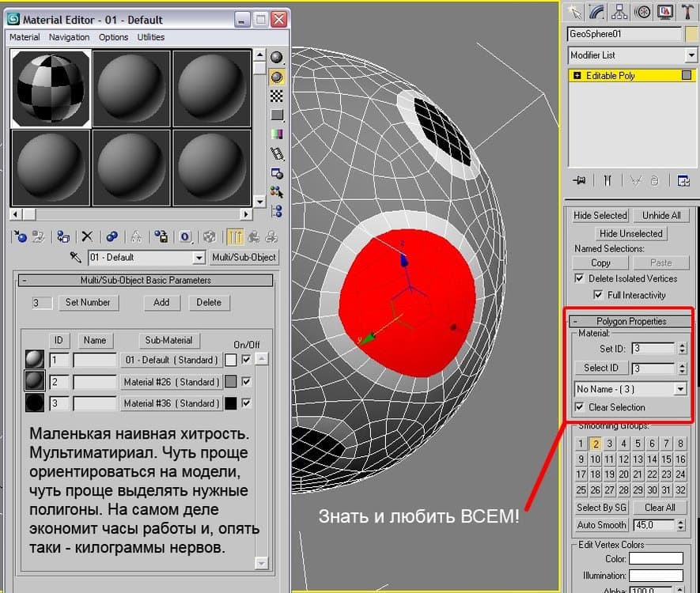Click the Select ID button
This screenshot has width=700, height=593.
pos(601,368)
